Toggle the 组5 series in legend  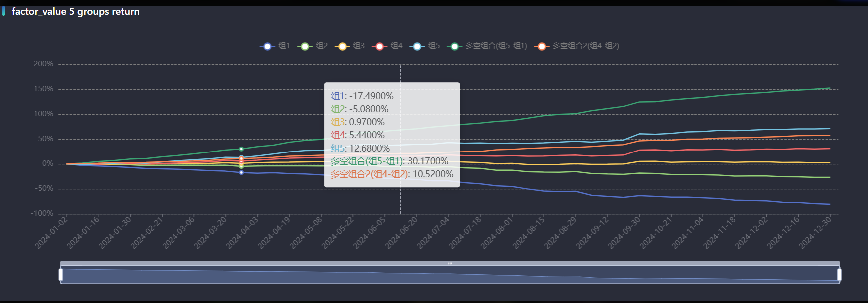pyautogui.click(x=425, y=46)
